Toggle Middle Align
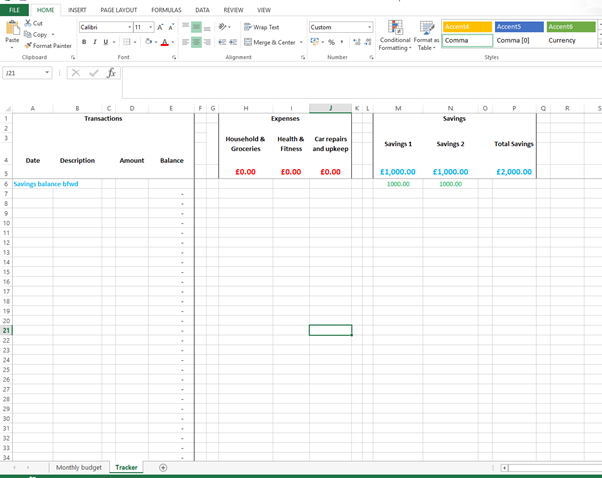Screen dimensions: 602x478 [196, 27]
